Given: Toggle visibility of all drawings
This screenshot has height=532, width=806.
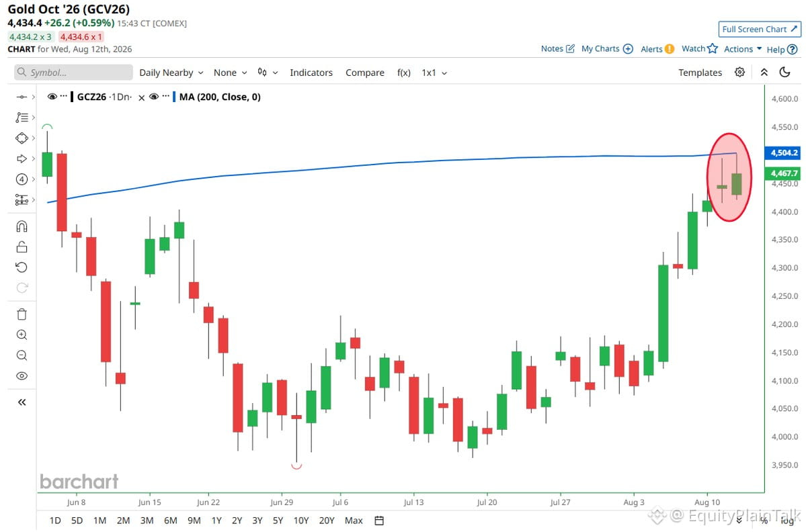Looking at the screenshot, I should (x=22, y=376).
